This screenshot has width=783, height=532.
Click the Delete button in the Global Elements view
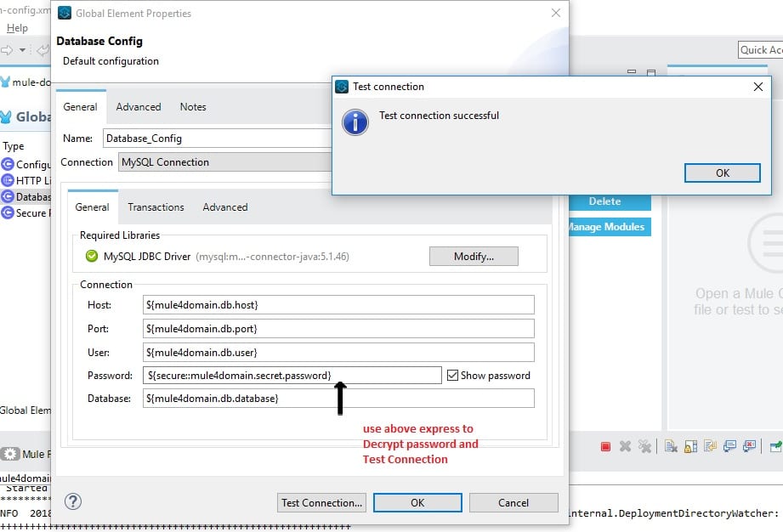coord(610,201)
